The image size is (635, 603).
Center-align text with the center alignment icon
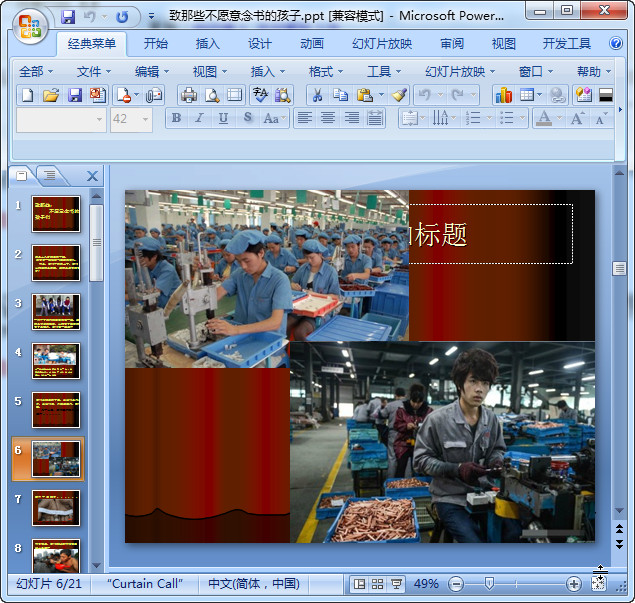pos(328,118)
